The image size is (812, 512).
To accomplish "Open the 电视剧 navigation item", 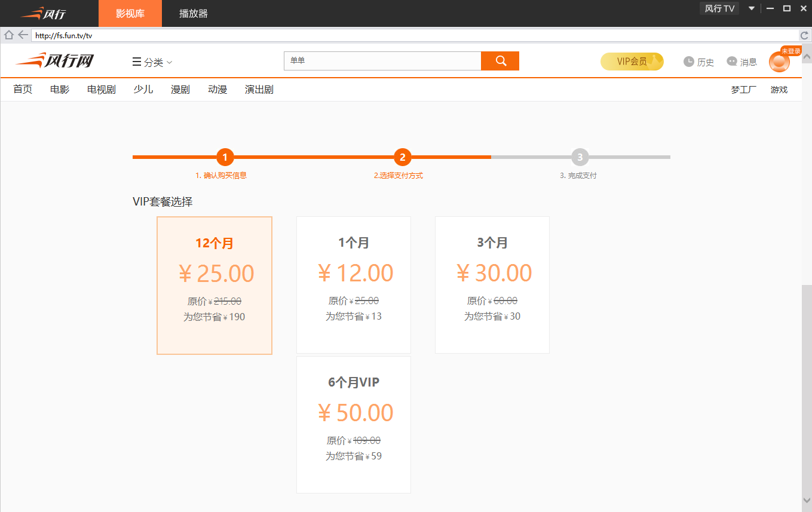I will 102,90.
